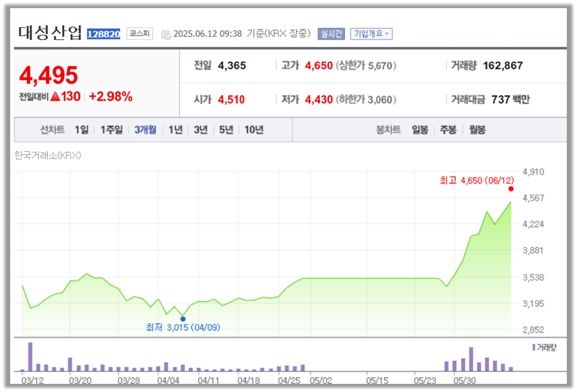
Task: Click the 대성산업 stock name
Action: click(x=50, y=33)
